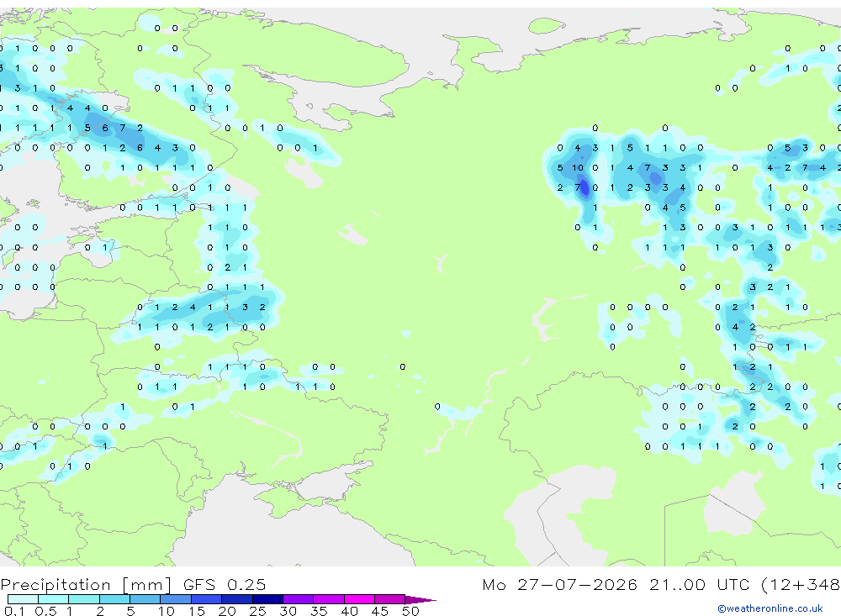Click the "45" legend scale label
The height and width of the screenshot is (616, 841).
click(x=380, y=611)
